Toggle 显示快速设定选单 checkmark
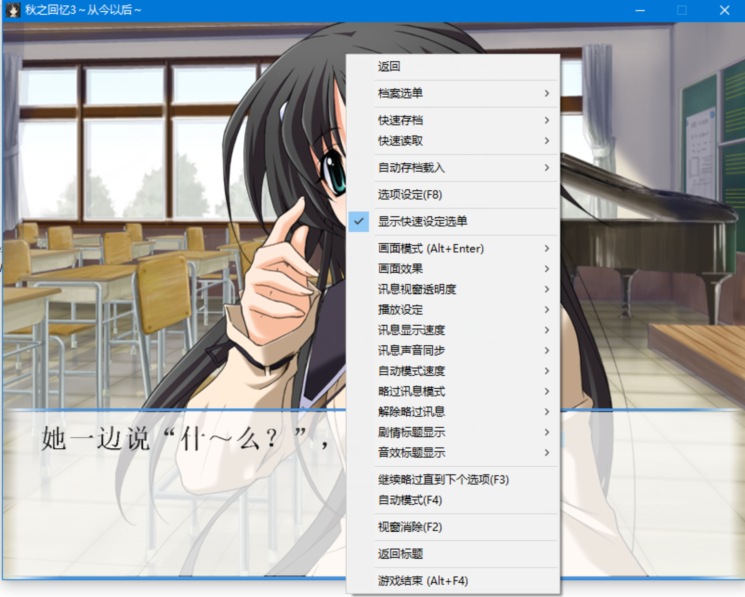 [x=453, y=221]
